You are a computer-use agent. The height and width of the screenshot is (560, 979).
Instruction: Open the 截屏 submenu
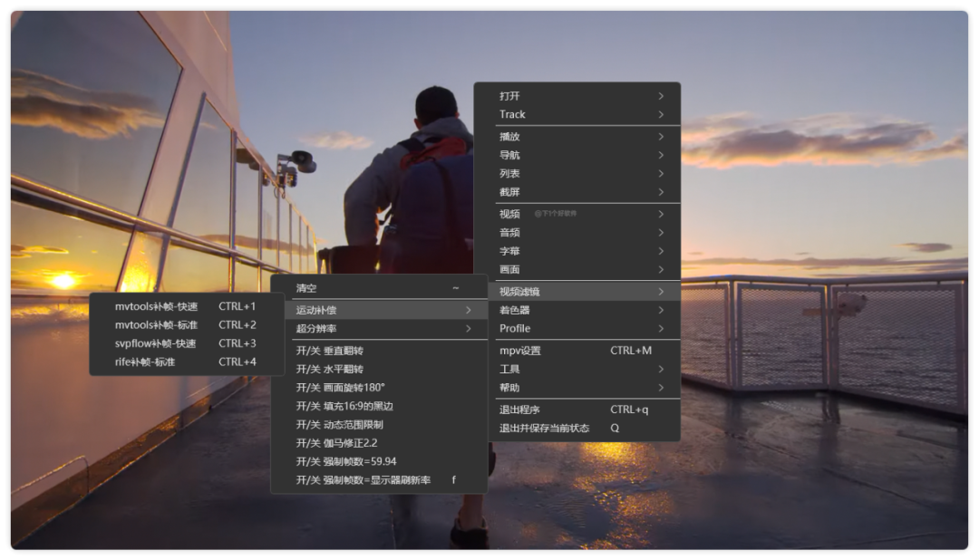tap(577, 192)
